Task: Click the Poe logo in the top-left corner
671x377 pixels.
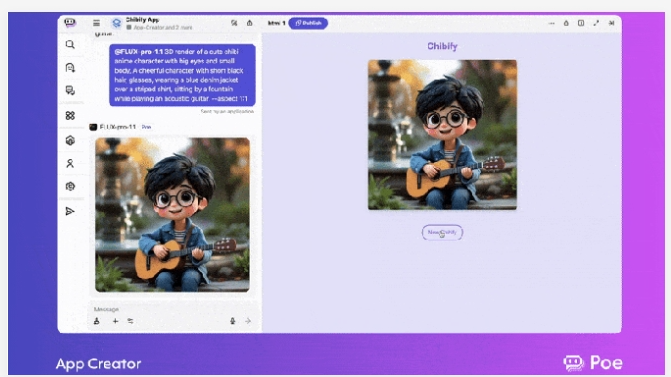Action: pos(70,22)
